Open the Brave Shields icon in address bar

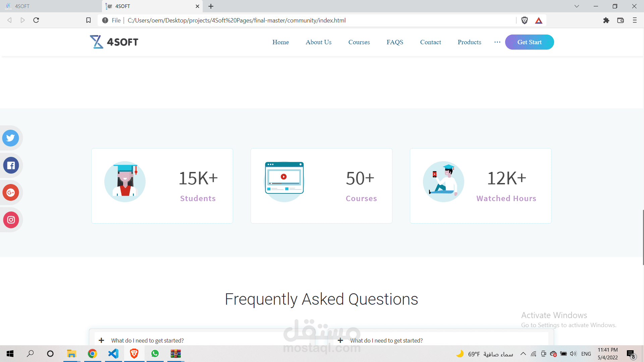[x=525, y=20]
